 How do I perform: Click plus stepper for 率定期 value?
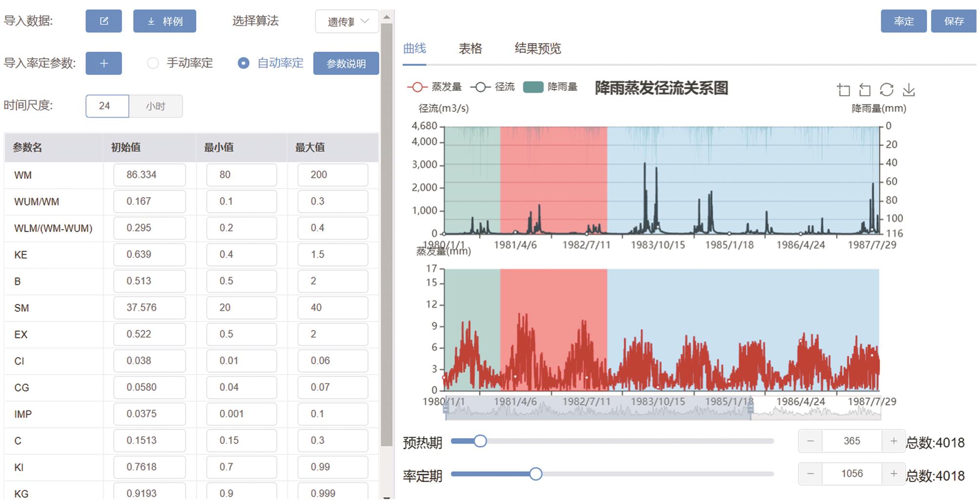[x=894, y=474]
